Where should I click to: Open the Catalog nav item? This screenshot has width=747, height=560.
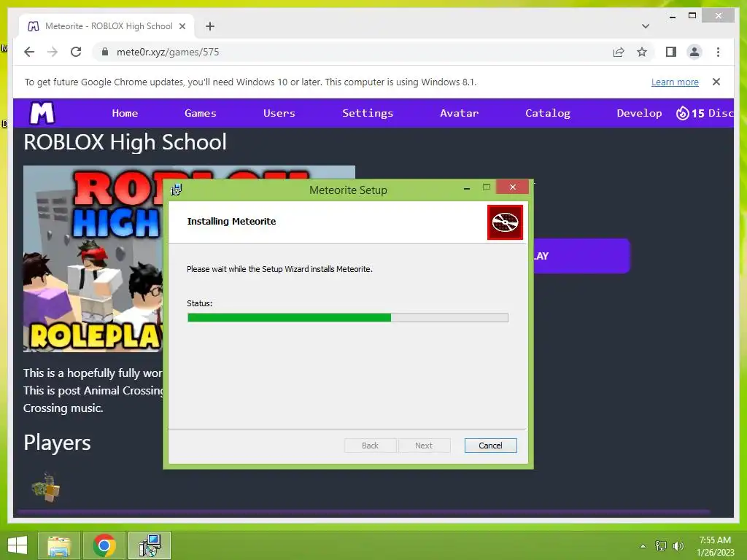coord(548,113)
